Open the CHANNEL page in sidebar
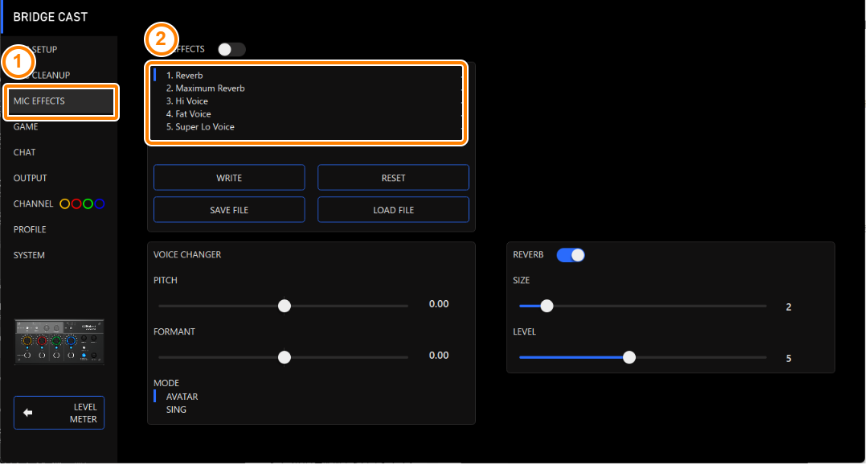 coord(33,204)
